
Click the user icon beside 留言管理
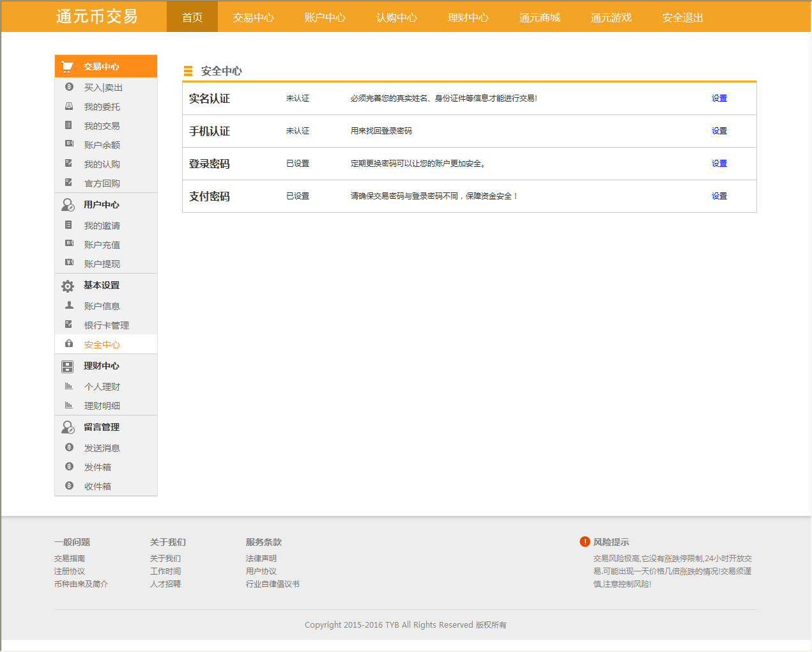point(68,427)
